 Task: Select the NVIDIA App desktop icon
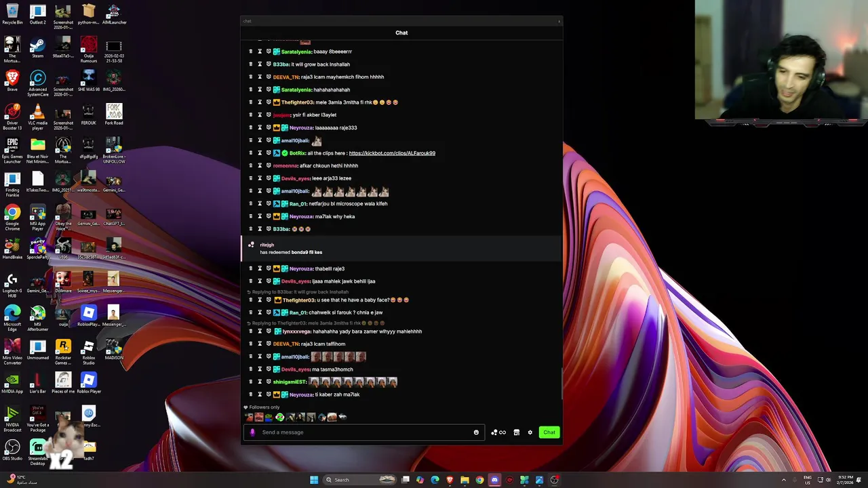pos(12,383)
